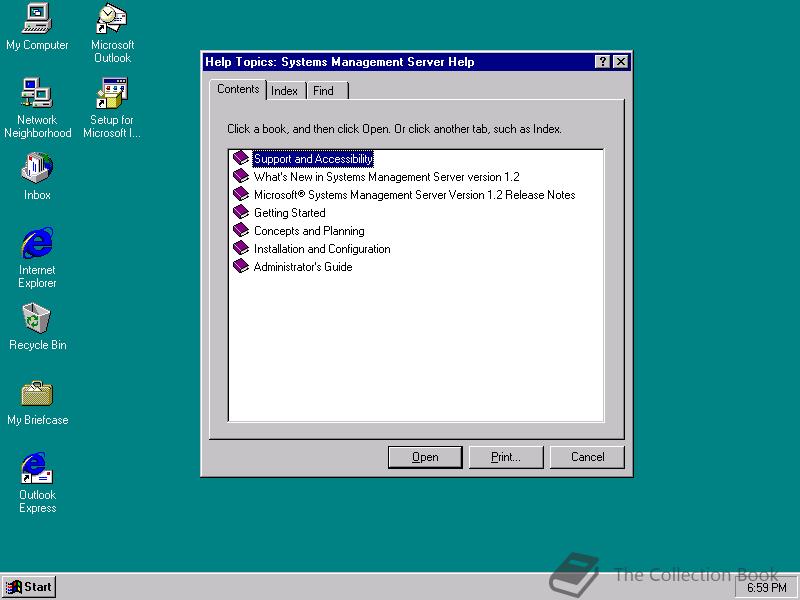Cancel the Help Topics dialog
The image size is (800, 600).
(x=587, y=457)
